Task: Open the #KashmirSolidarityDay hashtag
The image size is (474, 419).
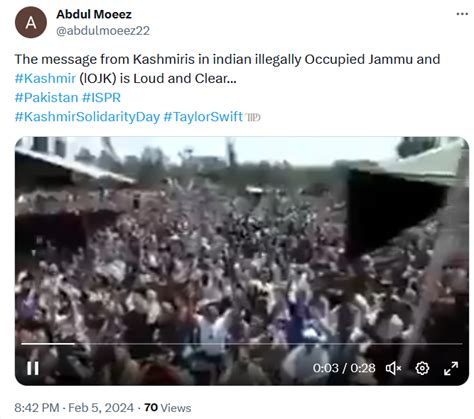Action: pyautogui.click(x=87, y=117)
